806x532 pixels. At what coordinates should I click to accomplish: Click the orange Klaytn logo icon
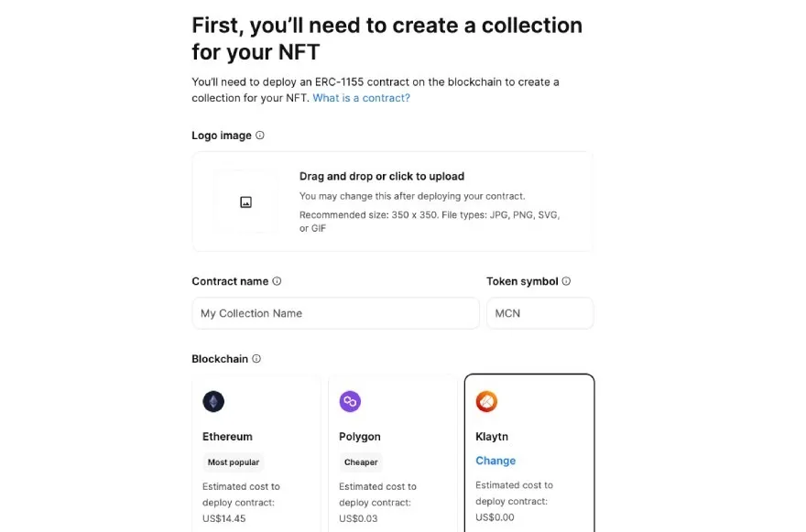tap(486, 401)
